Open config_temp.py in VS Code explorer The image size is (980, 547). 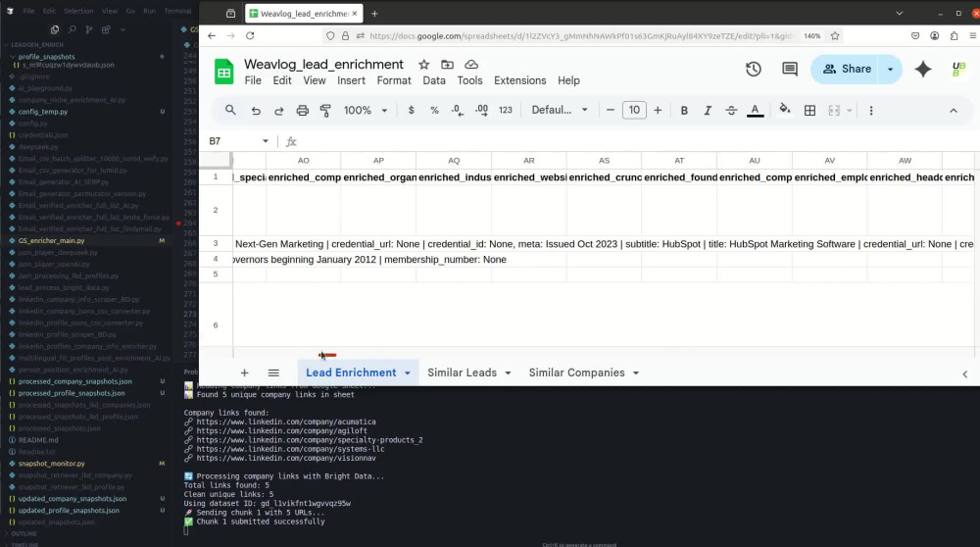43,112
